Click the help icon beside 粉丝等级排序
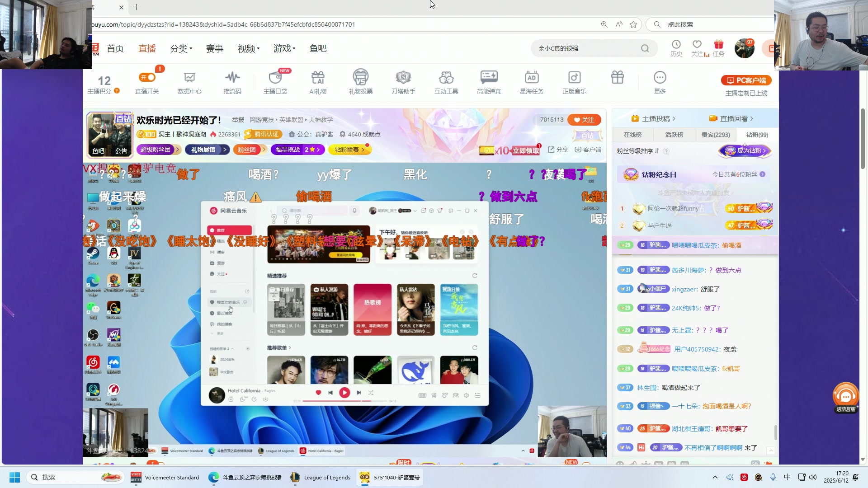Screen dimensions: 868x488 point(666,151)
